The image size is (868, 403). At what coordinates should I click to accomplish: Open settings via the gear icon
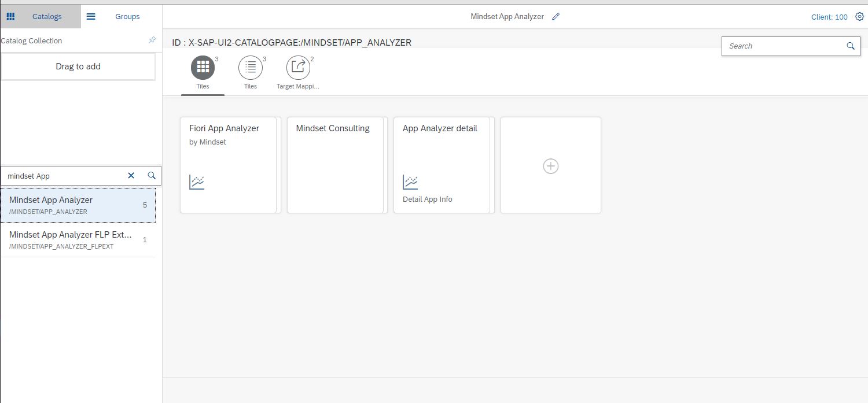[860, 17]
